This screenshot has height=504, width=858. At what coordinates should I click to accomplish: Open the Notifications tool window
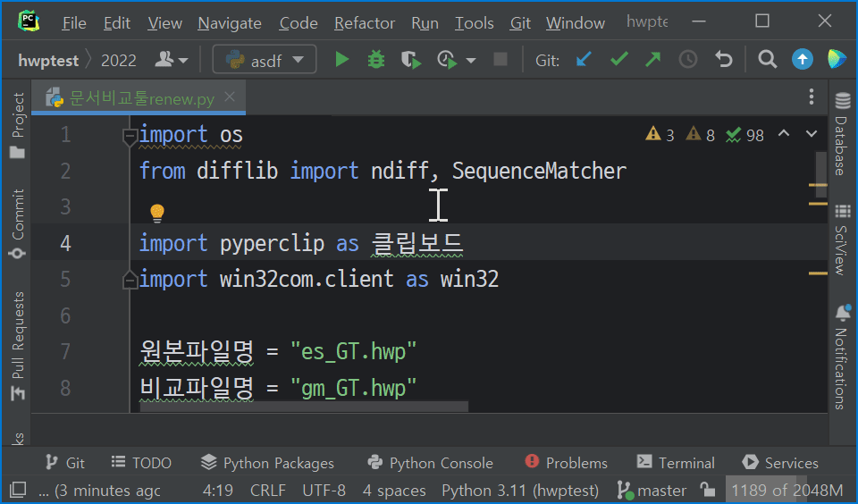click(842, 357)
